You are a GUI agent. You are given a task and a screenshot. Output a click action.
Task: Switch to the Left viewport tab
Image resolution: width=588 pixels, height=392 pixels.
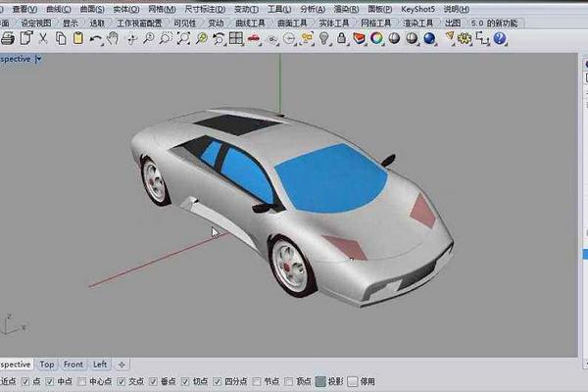pos(100,365)
